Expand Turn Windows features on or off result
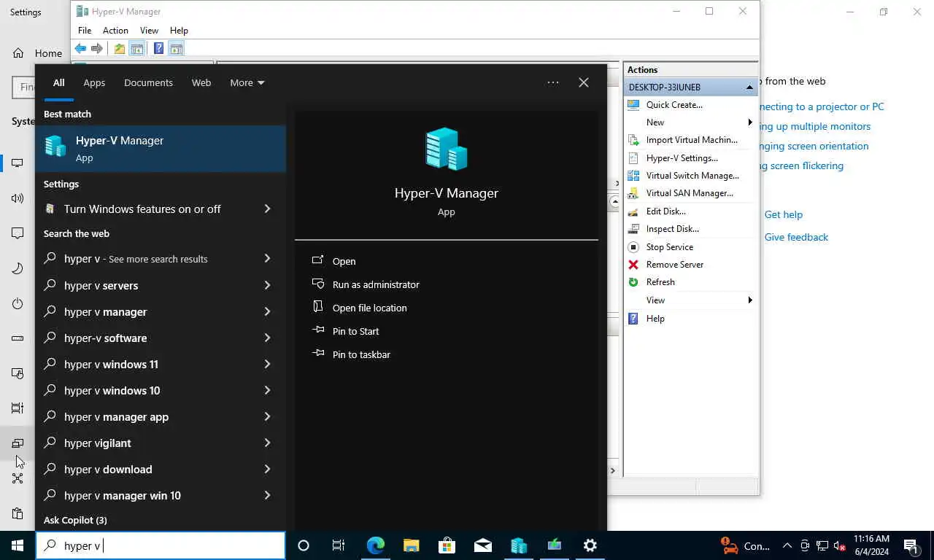Viewport: 934px width, 560px height. pos(267,209)
